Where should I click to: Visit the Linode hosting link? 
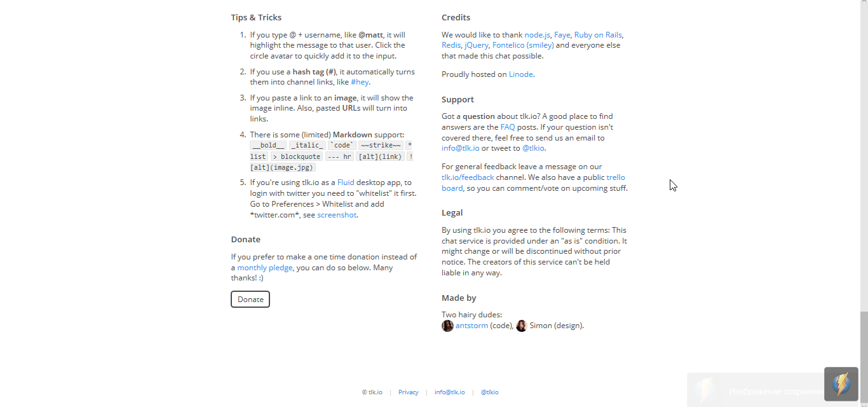(520, 74)
